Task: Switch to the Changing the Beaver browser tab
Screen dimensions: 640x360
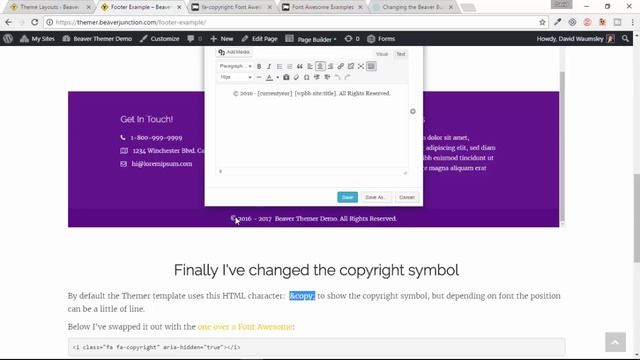Action: (x=412, y=7)
